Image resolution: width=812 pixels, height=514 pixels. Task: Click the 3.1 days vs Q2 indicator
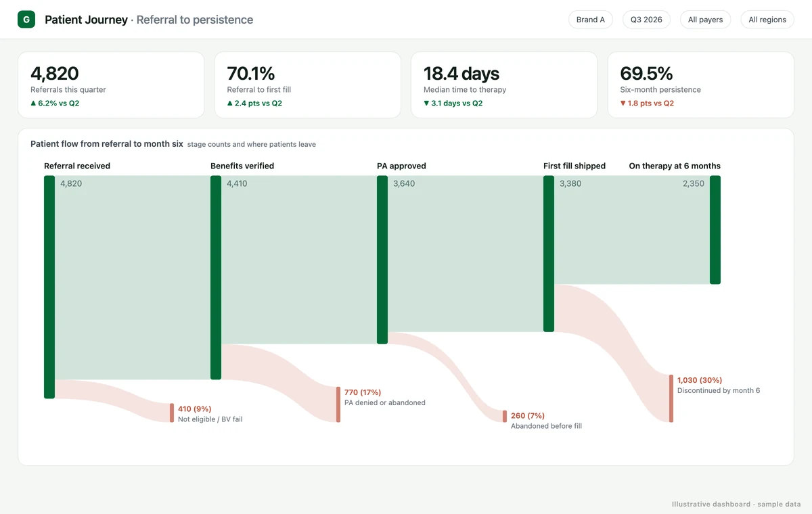point(453,103)
